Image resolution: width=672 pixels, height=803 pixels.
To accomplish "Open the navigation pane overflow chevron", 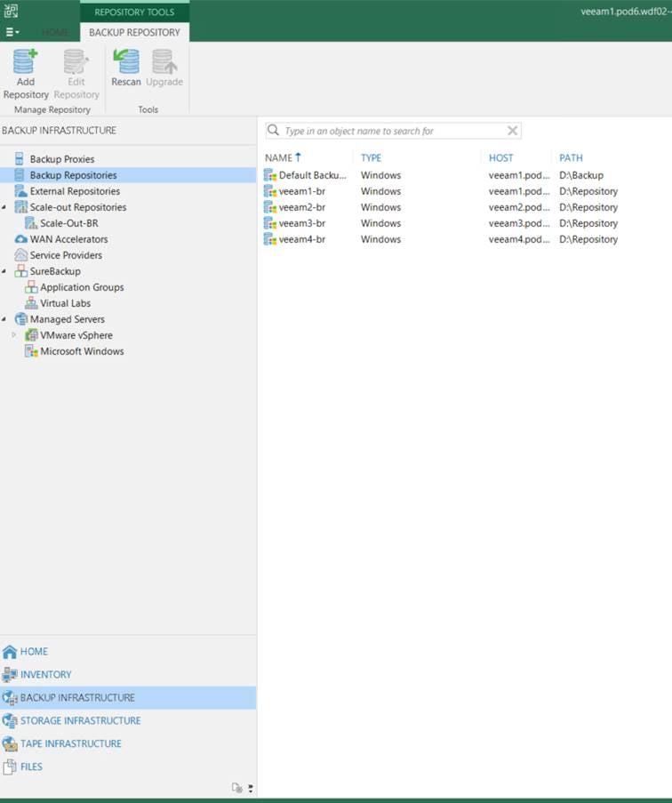I will tap(251, 788).
